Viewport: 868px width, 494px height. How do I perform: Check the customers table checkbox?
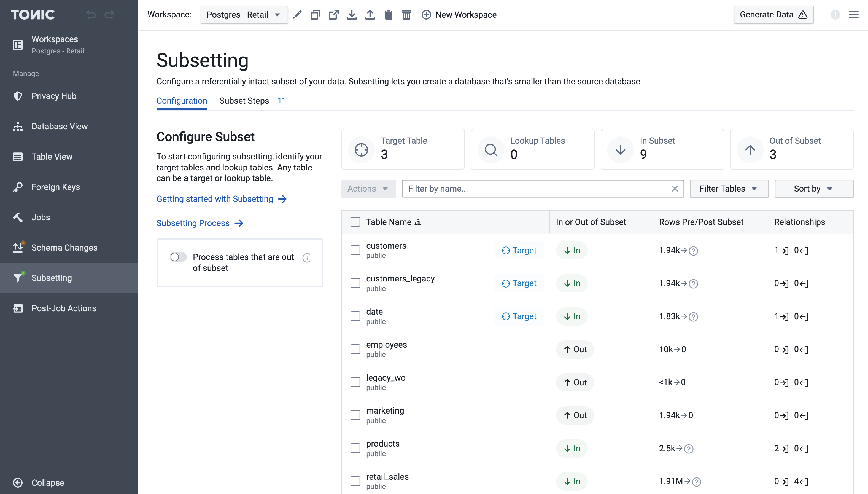point(355,250)
